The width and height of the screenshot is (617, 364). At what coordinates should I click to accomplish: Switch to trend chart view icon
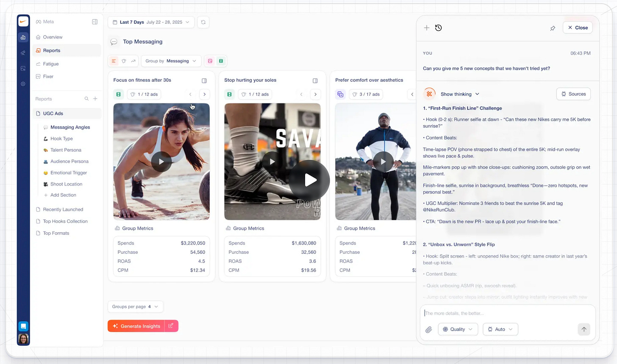(133, 61)
